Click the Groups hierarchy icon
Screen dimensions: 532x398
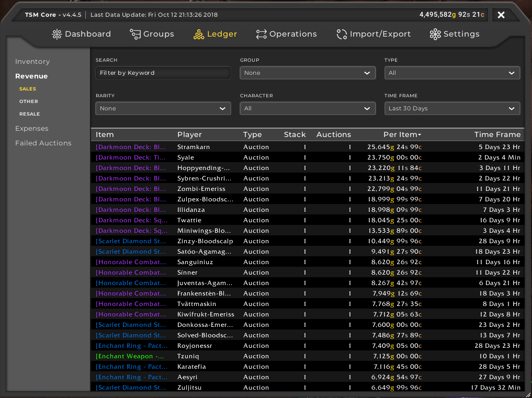[x=135, y=34]
